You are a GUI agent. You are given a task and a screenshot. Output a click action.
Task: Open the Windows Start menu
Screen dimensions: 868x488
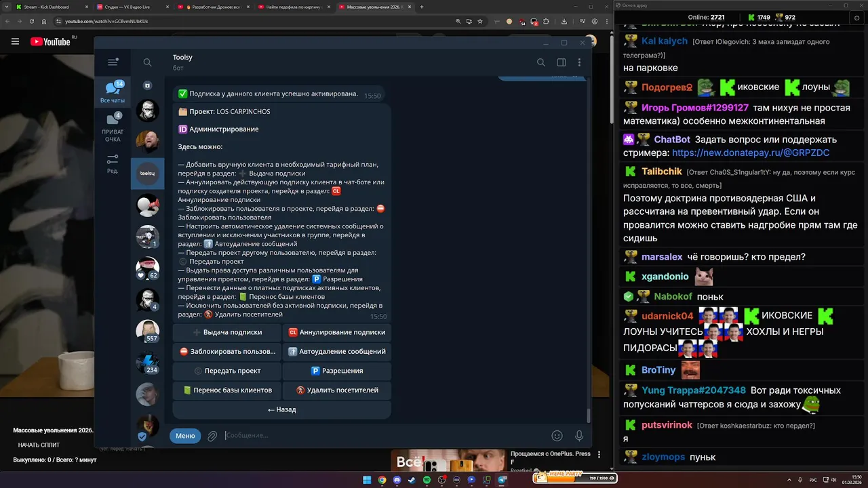coord(367,480)
